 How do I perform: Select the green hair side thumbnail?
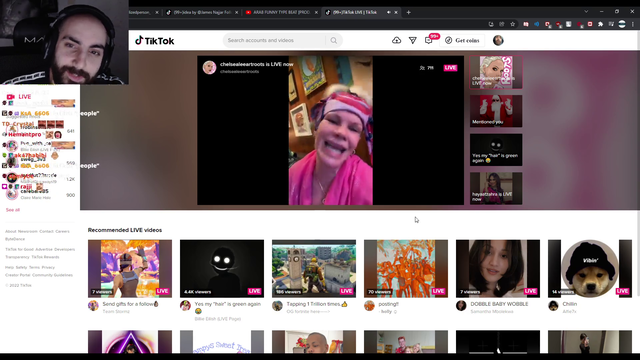click(496, 150)
